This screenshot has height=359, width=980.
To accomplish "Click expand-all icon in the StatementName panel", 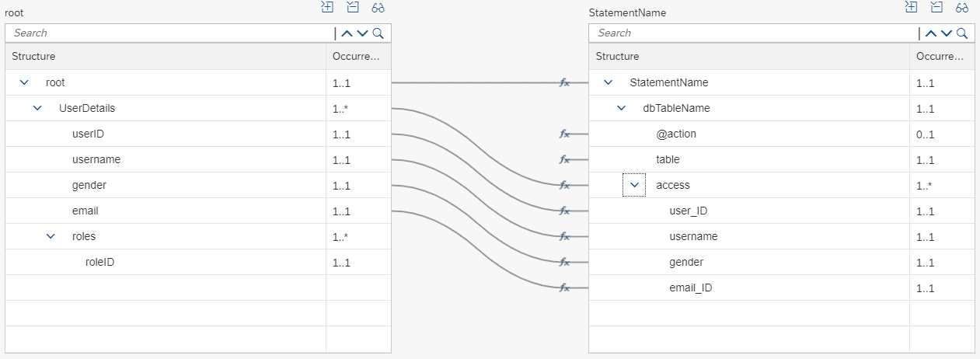I will (911, 7).
